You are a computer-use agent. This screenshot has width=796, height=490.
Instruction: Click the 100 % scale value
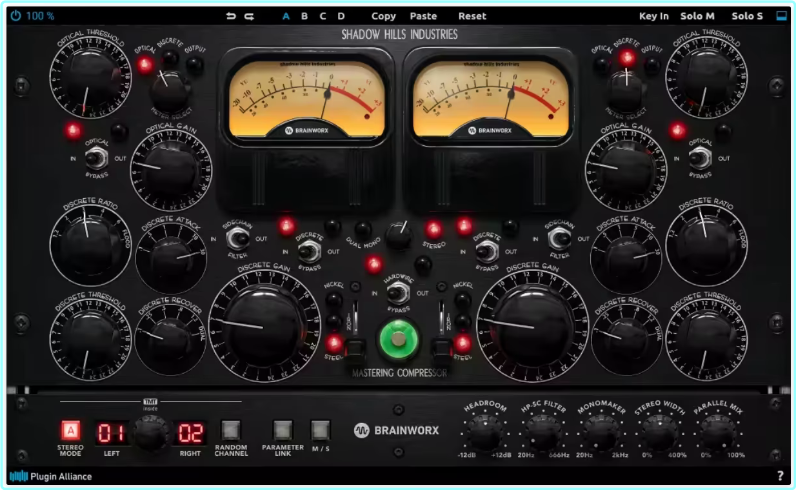point(40,16)
